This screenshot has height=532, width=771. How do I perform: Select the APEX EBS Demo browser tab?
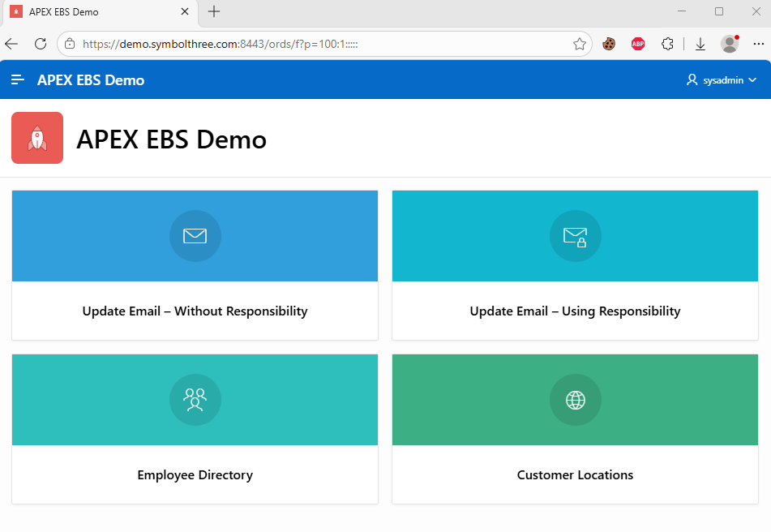[100, 12]
